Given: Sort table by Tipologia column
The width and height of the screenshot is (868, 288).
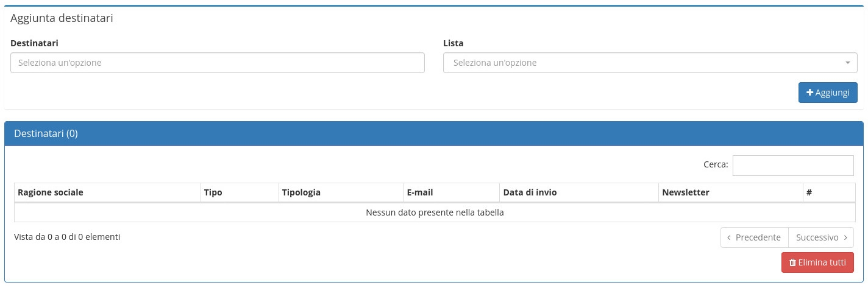Looking at the screenshot, I should pyautogui.click(x=301, y=192).
